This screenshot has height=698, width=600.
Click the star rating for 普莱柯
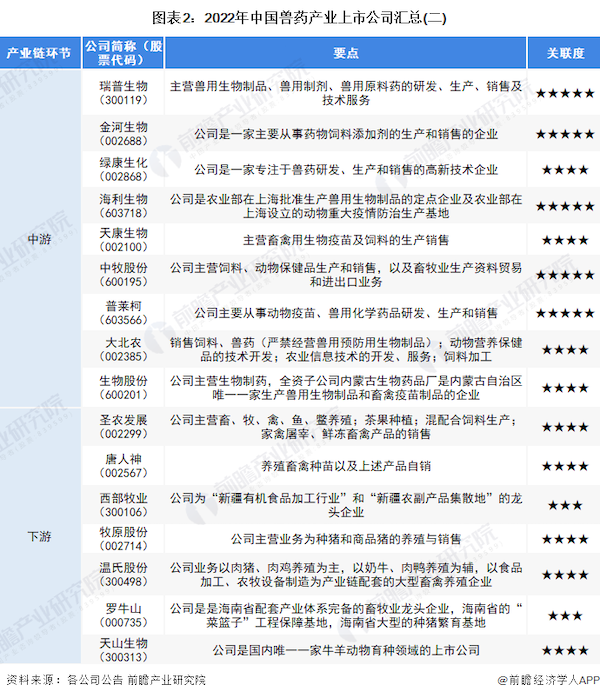(x=565, y=313)
